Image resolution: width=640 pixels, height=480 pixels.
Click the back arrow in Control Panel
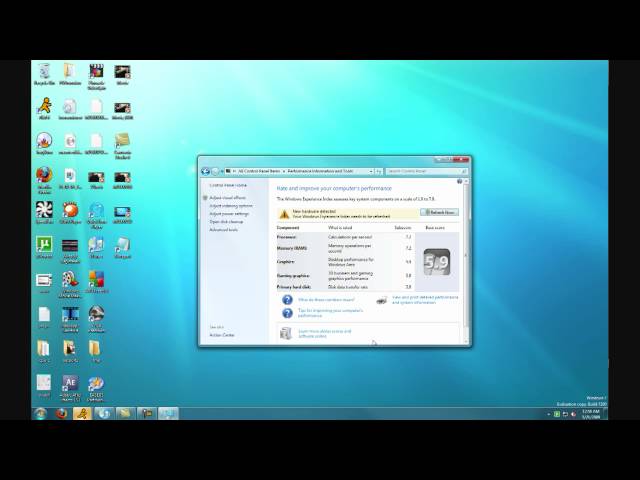coord(205,171)
